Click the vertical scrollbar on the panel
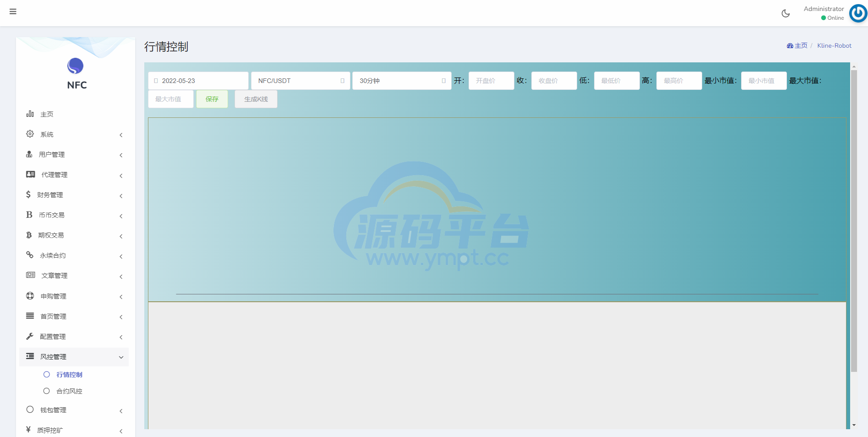 point(854,220)
